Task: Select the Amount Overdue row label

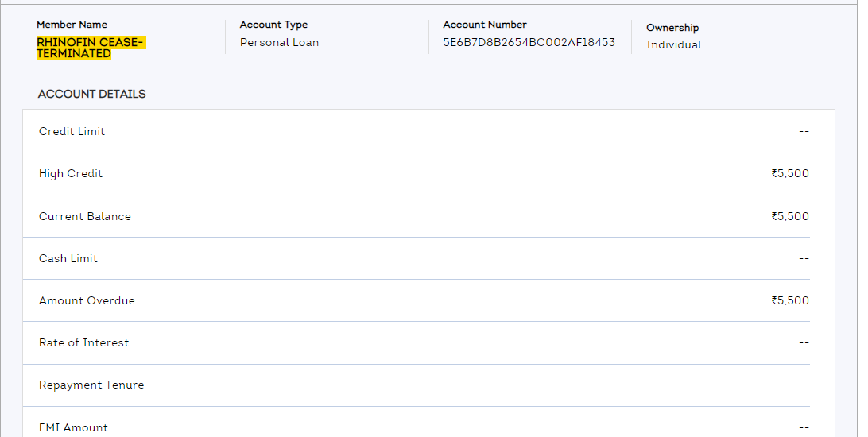Action: pyautogui.click(x=87, y=300)
